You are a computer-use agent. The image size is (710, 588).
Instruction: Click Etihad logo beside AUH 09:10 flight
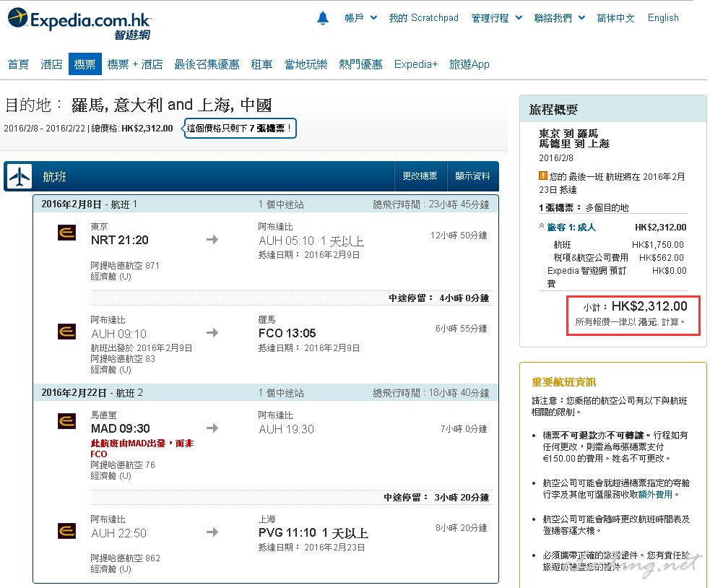(66, 331)
